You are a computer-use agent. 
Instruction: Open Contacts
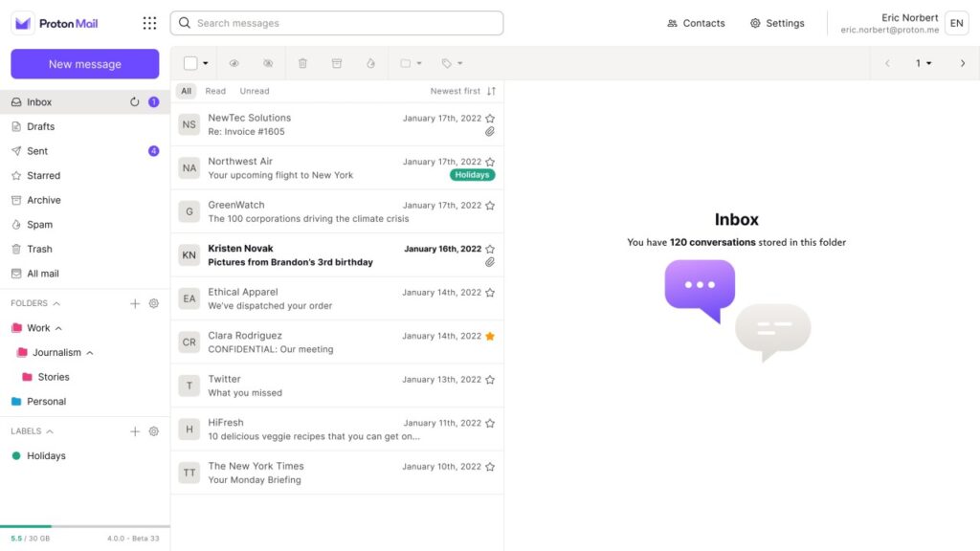[x=696, y=23]
